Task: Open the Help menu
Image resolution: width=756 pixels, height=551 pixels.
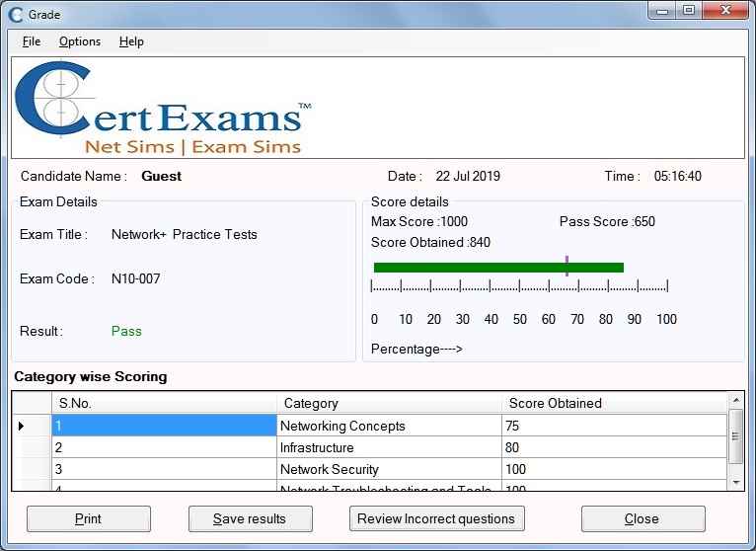Action: pyautogui.click(x=131, y=41)
